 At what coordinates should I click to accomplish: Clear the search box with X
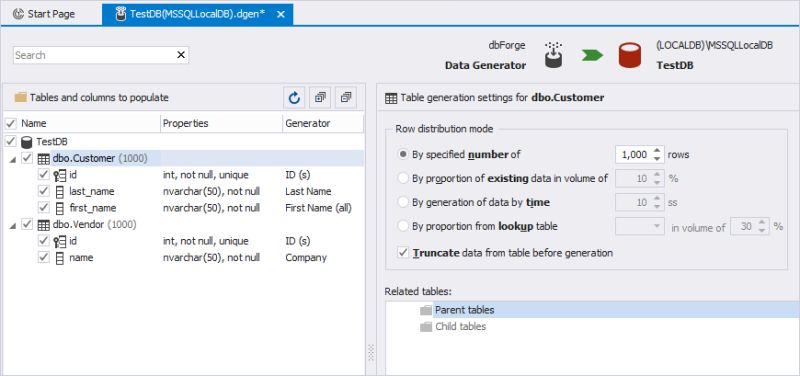pos(181,55)
